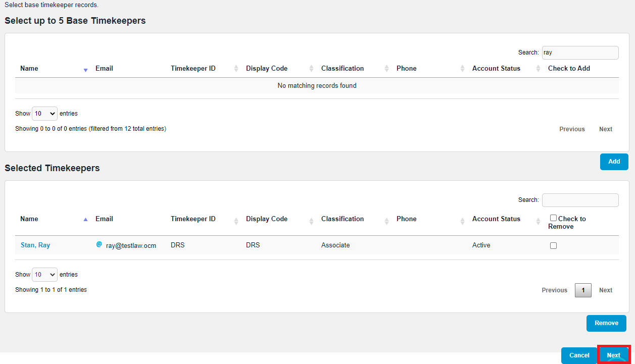
Task: Click Account Status sort icon in Base Timekeepers
Action: point(538,69)
